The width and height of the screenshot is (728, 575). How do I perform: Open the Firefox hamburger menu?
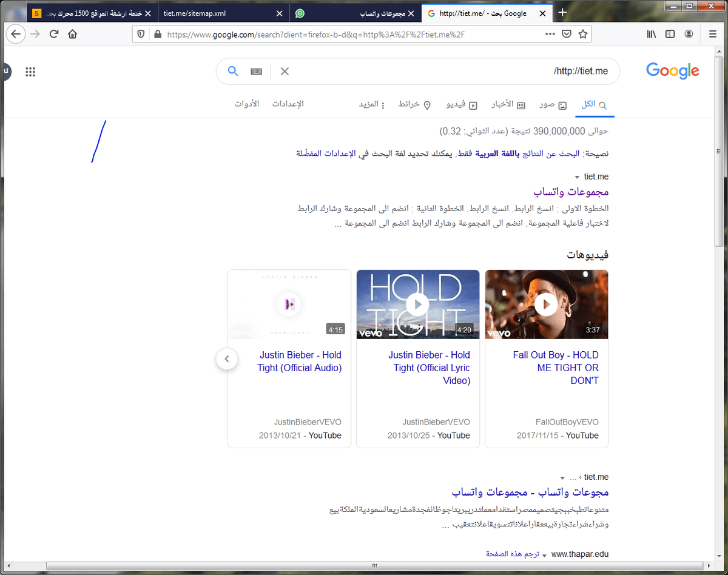point(712,35)
